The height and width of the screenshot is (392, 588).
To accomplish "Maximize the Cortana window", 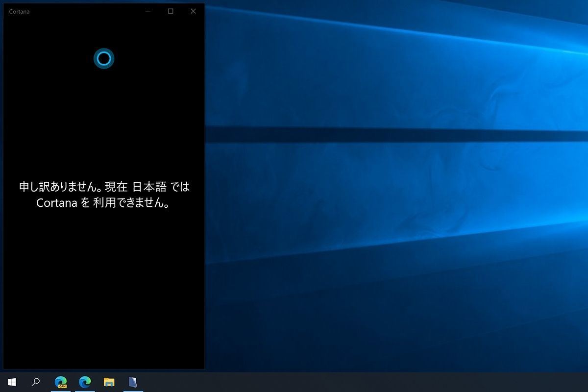I will click(x=171, y=11).
